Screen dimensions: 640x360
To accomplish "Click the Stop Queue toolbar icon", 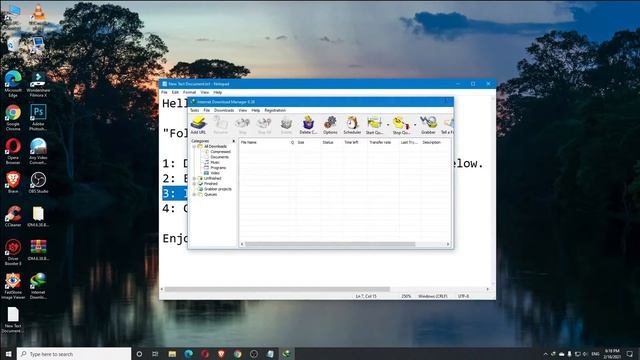I will 401,124.
